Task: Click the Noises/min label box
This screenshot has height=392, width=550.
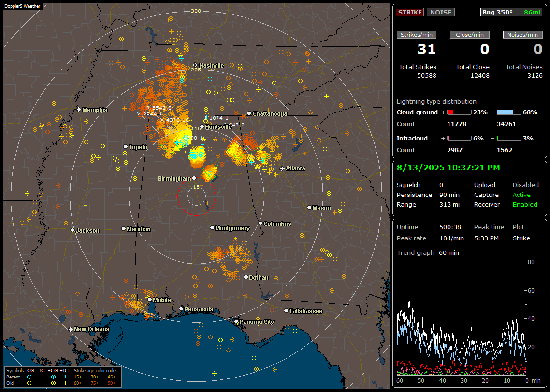Action: point(522,35)
